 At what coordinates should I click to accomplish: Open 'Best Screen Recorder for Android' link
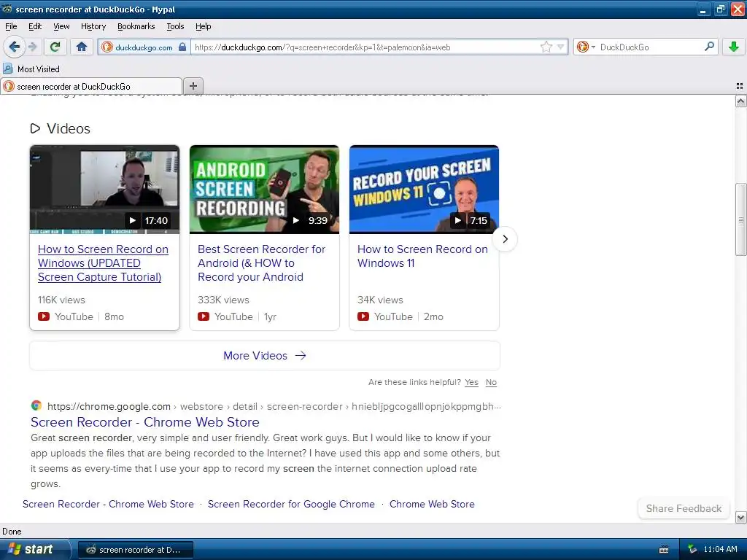tap(262, 262)
